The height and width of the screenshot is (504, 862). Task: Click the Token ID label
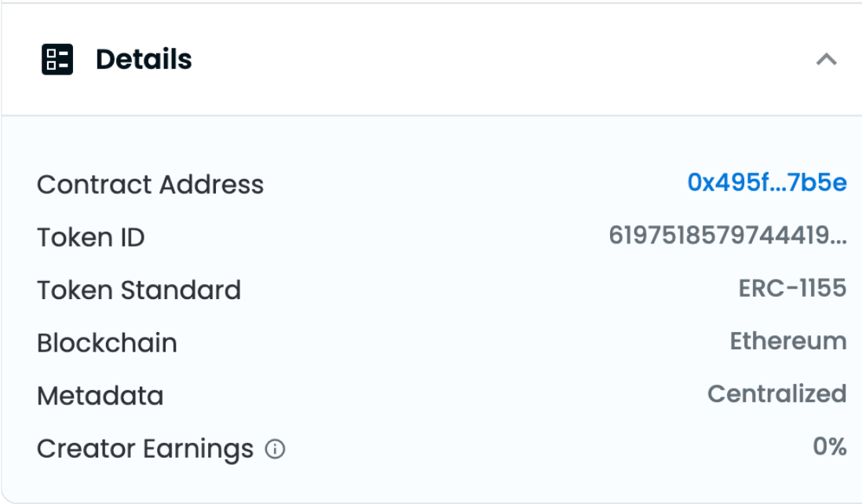pyautogui.click(x=90, y=237)
